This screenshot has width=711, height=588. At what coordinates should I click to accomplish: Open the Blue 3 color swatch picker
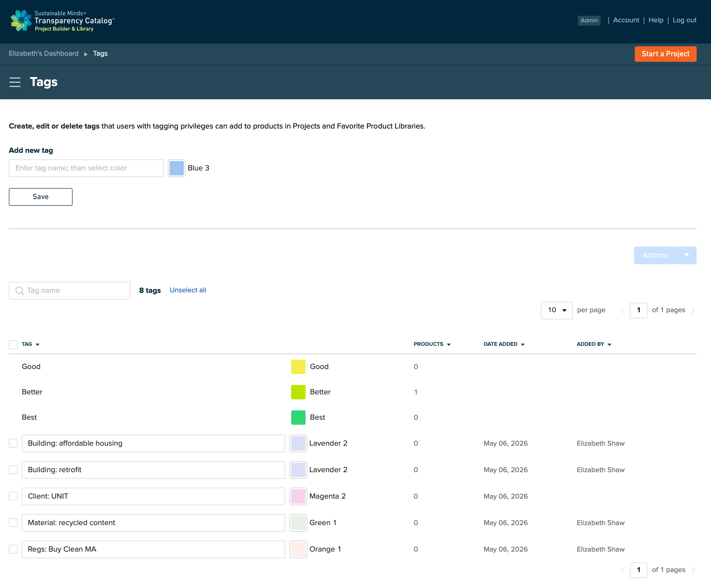pyautogui.click(x=176, y=168)
